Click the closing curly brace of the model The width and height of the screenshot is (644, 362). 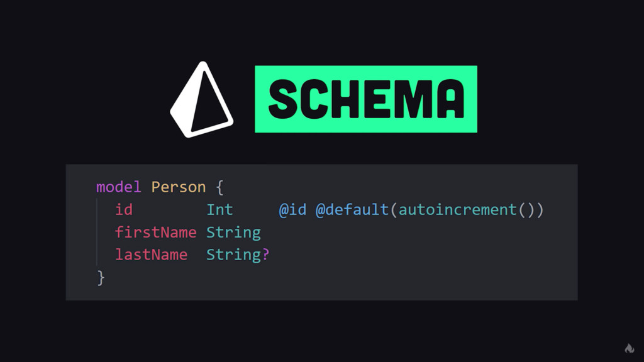[x=101, y=278]
